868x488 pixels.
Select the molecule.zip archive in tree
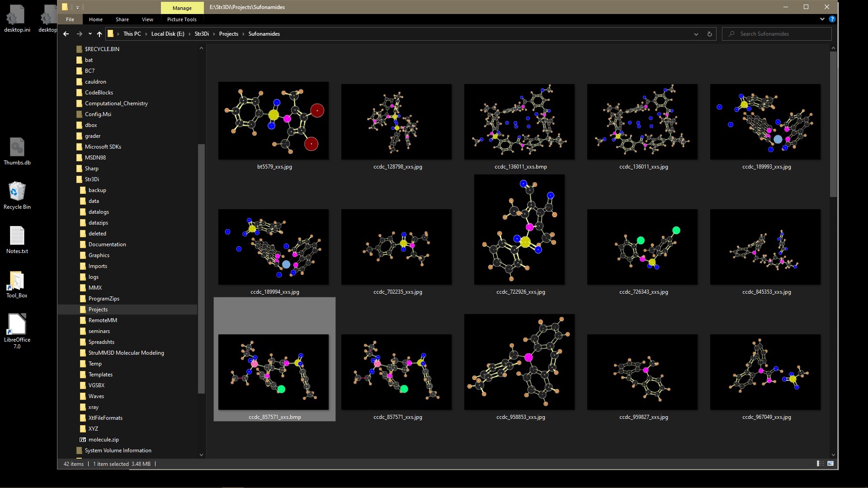click(x=104, y=440)
